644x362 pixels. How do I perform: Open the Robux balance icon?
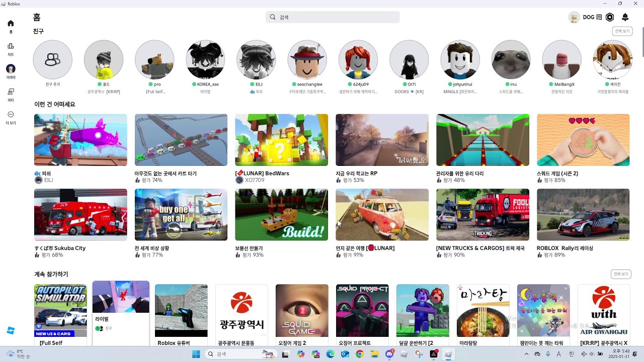610,17
